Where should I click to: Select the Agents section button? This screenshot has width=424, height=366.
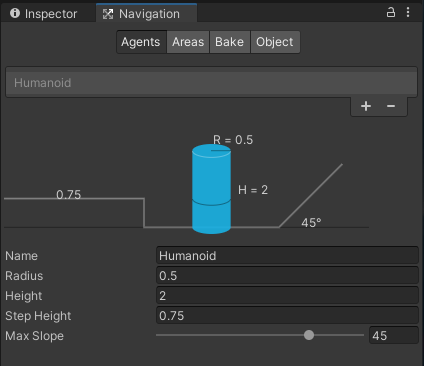tap(141, 42)
